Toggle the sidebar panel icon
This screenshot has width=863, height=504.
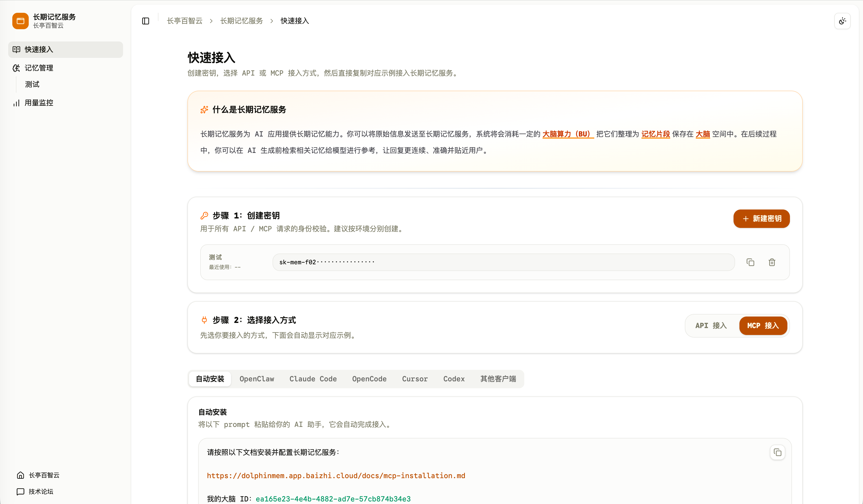click(146, 21)
